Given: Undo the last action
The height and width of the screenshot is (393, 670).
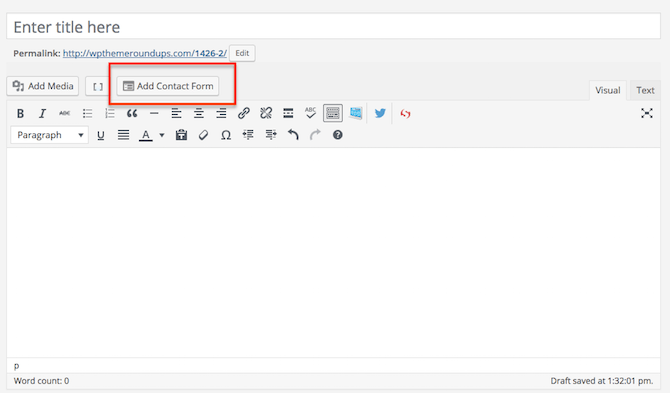Looking at the screenshot, I should (293, 135).
